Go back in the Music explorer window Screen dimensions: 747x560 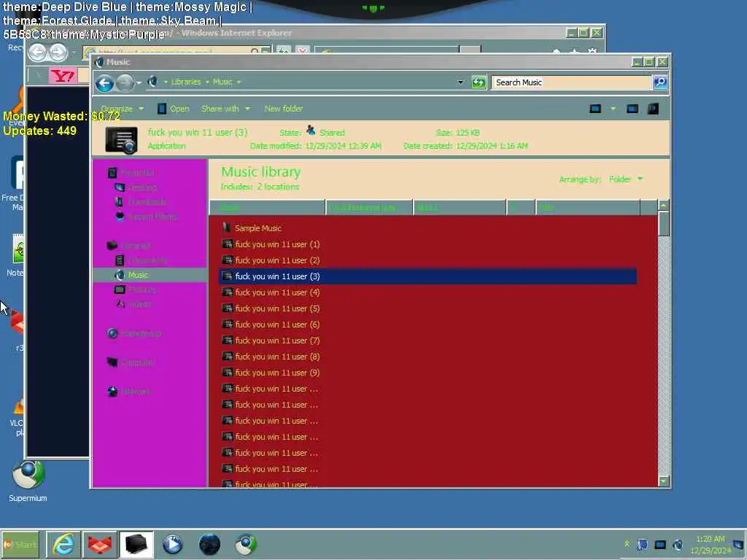(104, 83)
